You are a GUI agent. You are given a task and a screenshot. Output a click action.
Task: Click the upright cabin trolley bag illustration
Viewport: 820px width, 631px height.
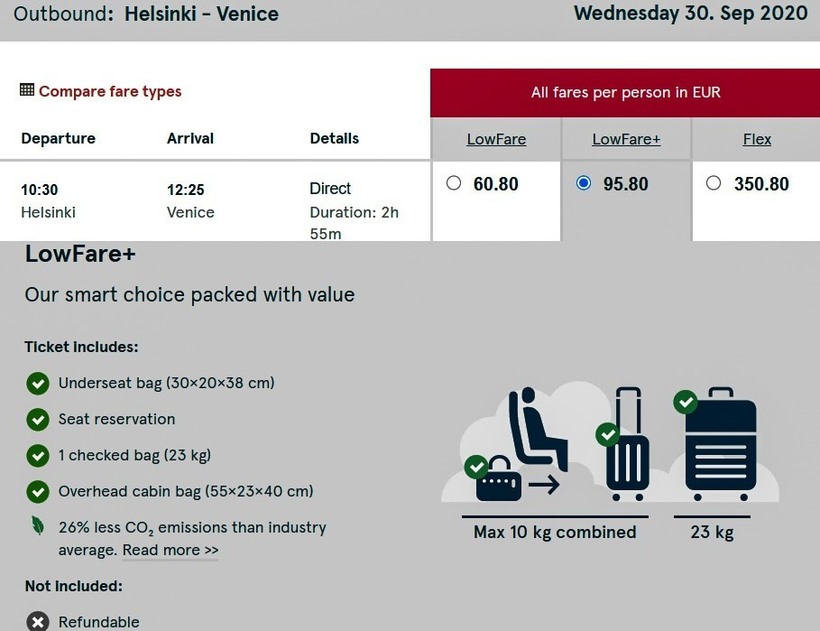[628, 450]
